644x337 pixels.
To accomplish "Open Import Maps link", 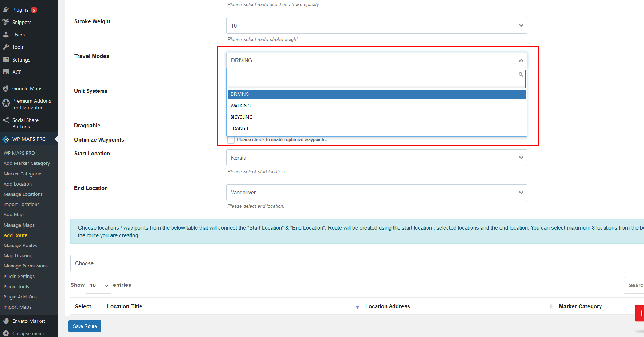I will click(x=17, y=307).
